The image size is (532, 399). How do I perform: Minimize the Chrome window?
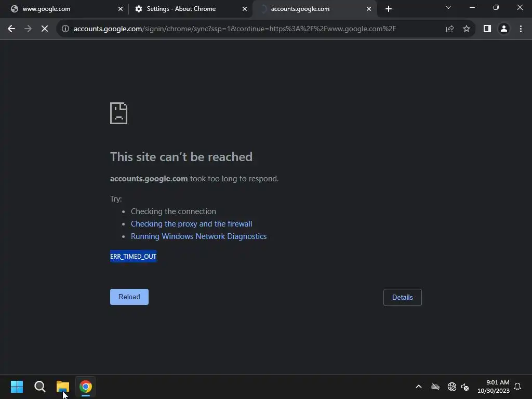click(472, 7)
